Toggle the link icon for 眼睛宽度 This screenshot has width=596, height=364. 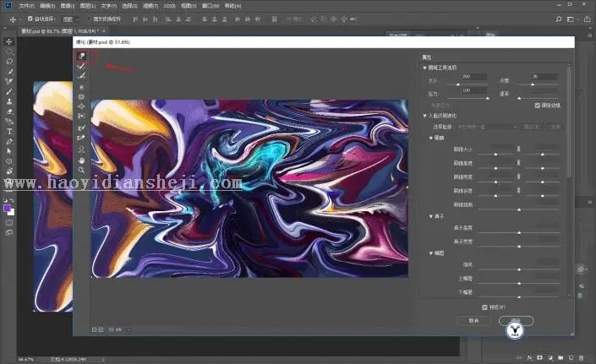[518, 177]
